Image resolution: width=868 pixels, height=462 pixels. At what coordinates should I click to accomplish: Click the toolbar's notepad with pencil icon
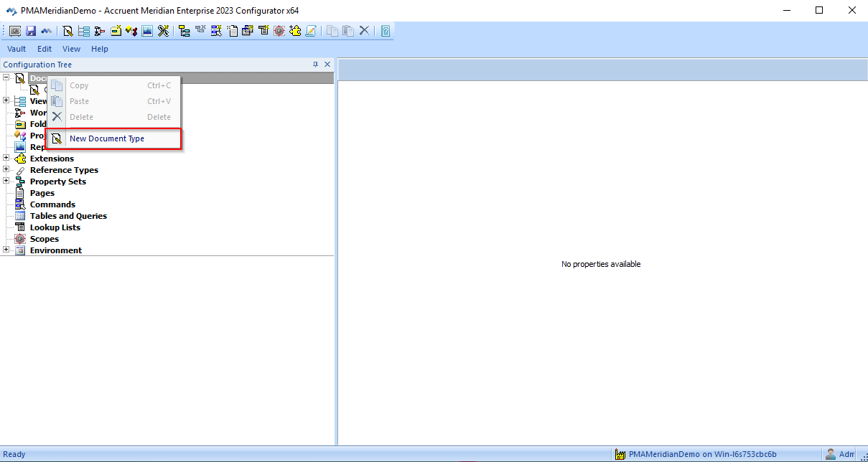point(311,31)
